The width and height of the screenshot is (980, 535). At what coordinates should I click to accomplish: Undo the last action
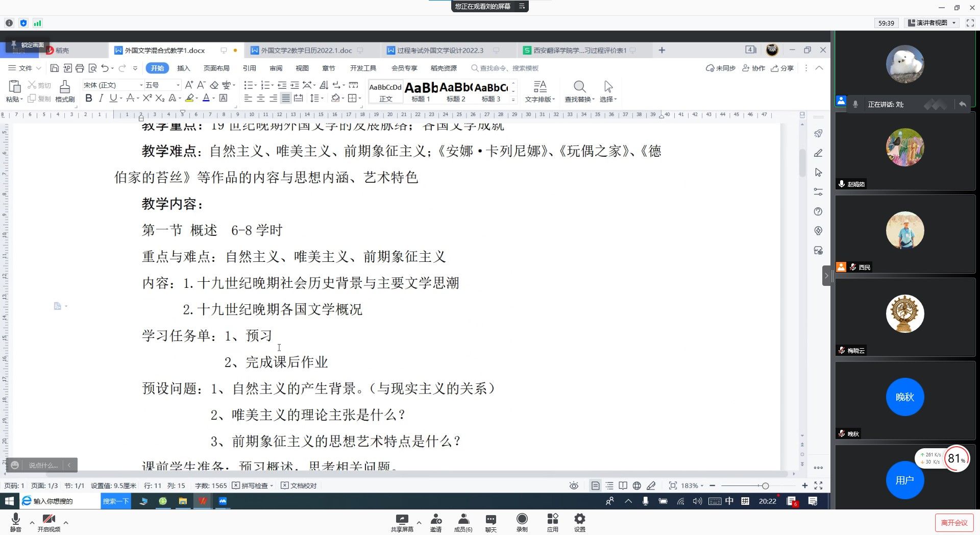[x=105, y=68]
